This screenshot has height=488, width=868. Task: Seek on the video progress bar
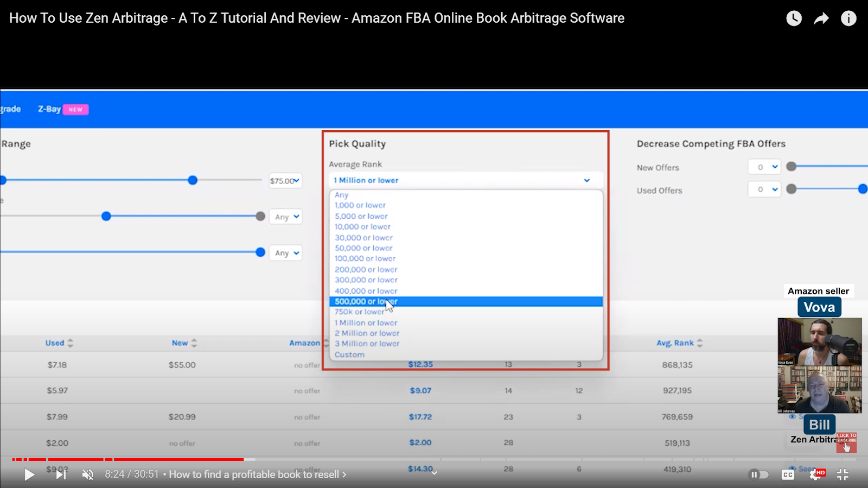[434, 459]
